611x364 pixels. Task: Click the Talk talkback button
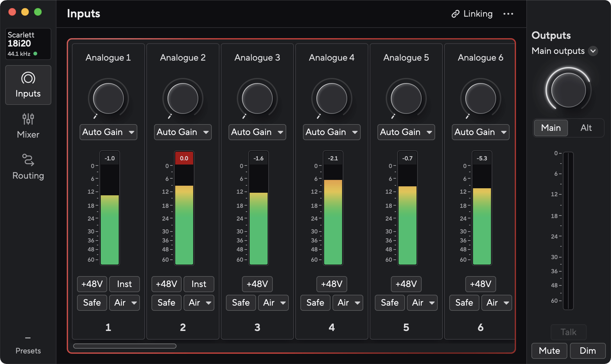pyautogui.click(x=569, y=332)
